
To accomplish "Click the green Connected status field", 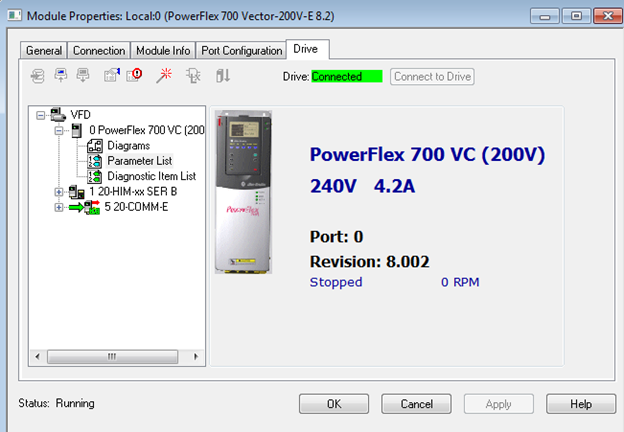I will pyautogui.click(x=347, y=76).
